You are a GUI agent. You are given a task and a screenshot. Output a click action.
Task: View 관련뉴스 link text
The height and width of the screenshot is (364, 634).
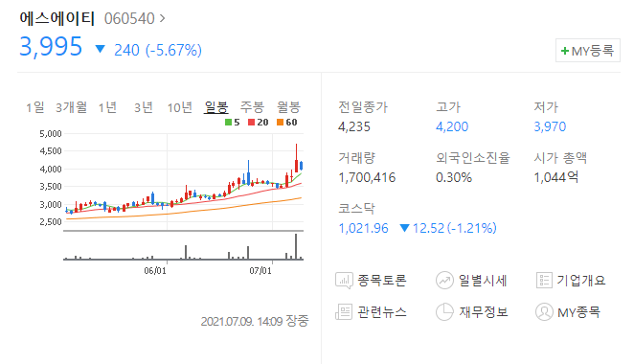pyautogui.click(x=382, y=312)
